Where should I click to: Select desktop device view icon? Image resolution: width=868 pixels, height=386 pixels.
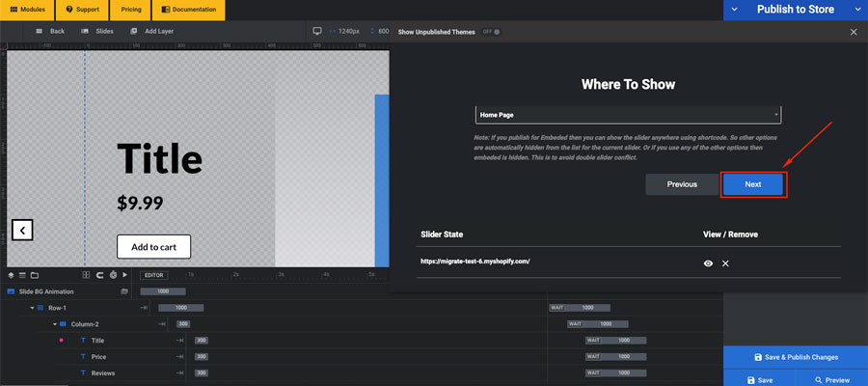click(x=317, y=31)
